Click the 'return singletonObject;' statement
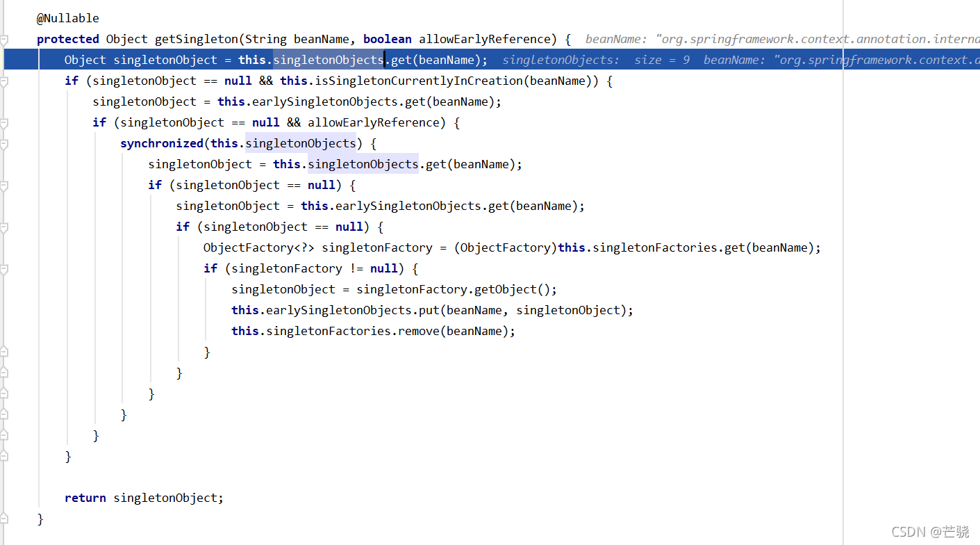Viewport: 980px width, 545px height. 144,498
